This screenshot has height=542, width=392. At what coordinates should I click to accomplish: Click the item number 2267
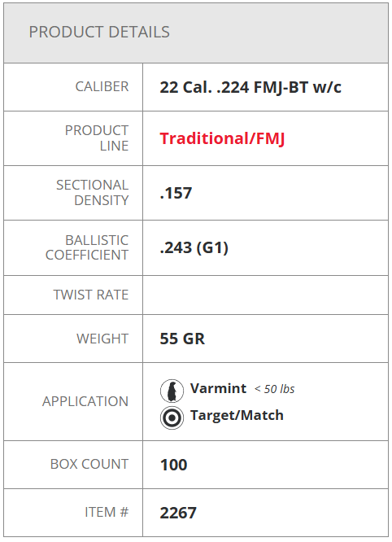[178, 513]
